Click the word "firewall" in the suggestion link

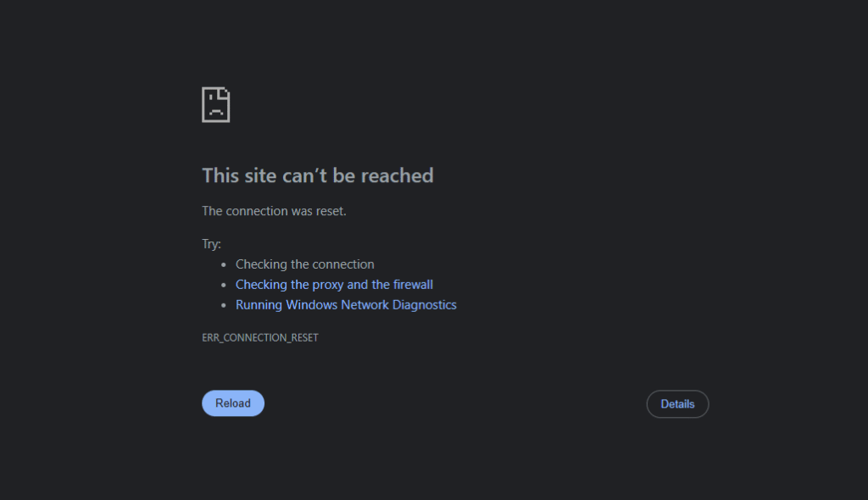pyautogui.click(x=413, y=285)
